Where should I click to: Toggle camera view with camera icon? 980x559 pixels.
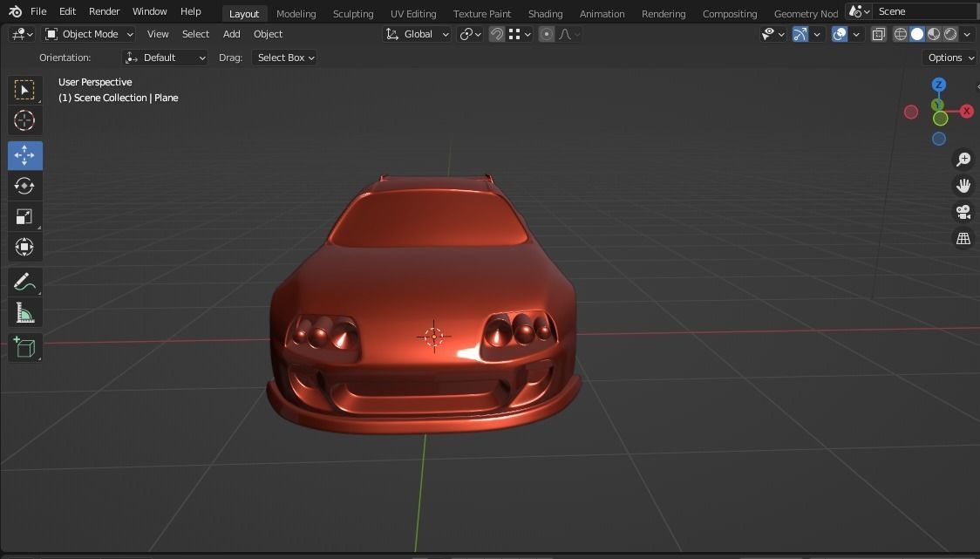[963, 212]
